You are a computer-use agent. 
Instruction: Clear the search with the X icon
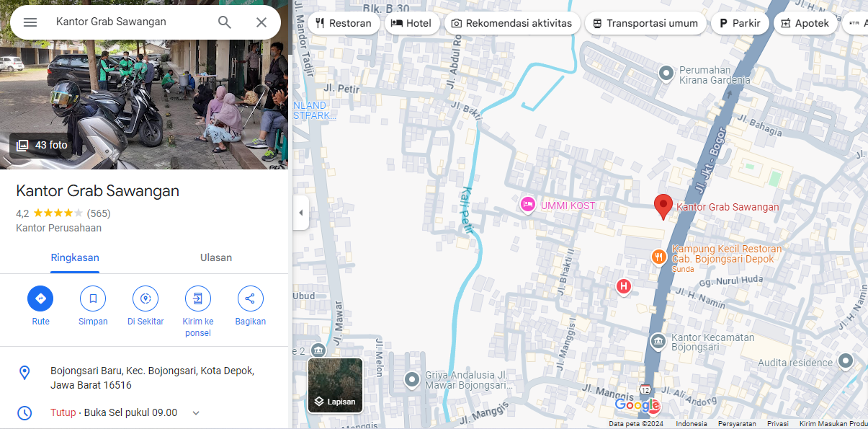(261, 22)
